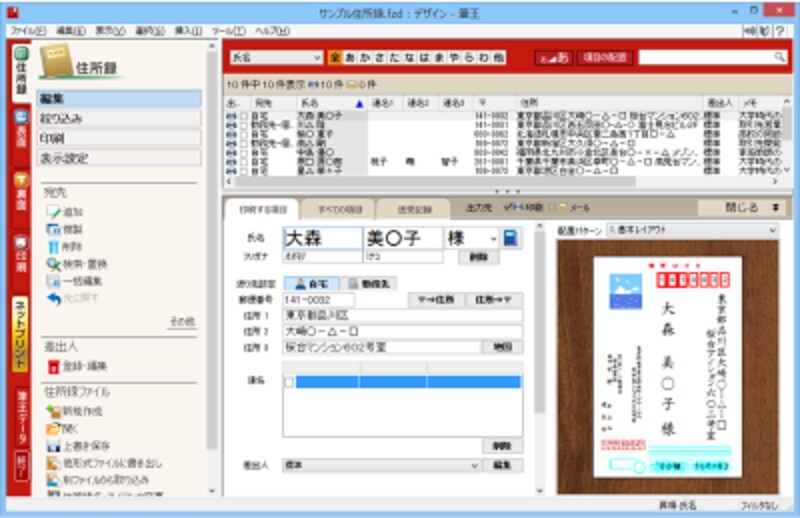
Task: Open the 編集 menu in menu bar
Action: tap(70, 31)
